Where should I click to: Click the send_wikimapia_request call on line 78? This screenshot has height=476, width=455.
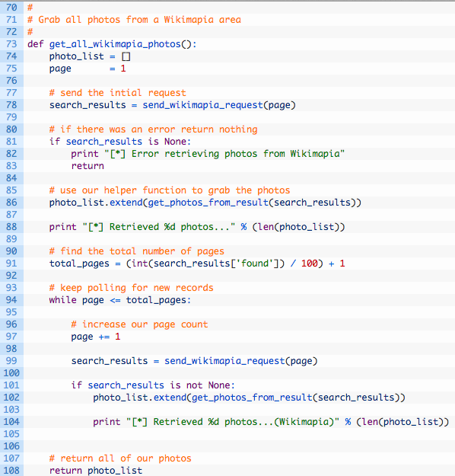click(x=202, y=105)
